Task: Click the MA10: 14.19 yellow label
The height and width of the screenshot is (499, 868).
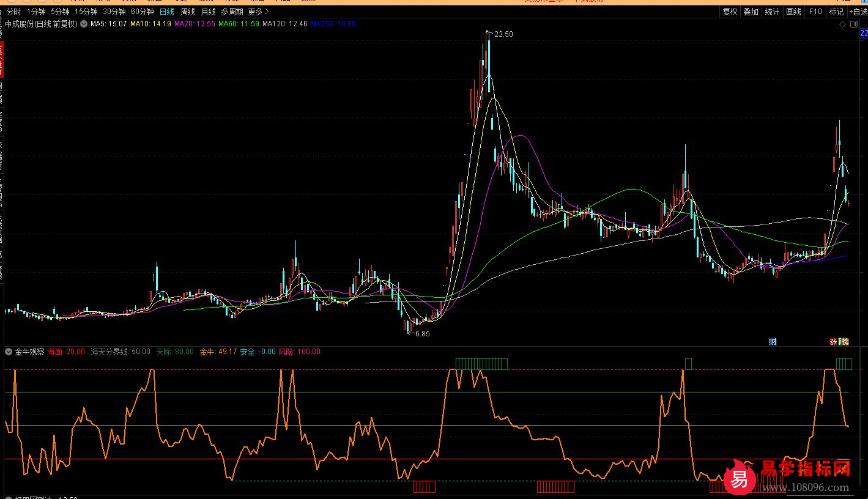Action: [x=150, y=24]
